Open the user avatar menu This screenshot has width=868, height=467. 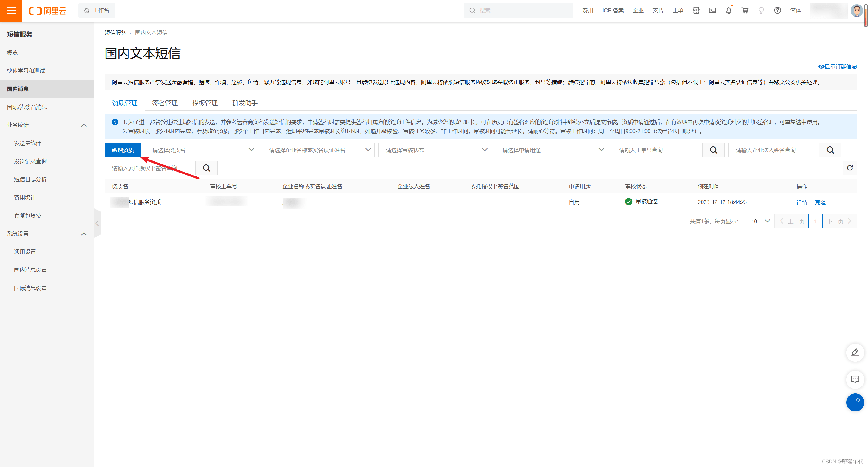pyautogui.click(x=857, y=11)
